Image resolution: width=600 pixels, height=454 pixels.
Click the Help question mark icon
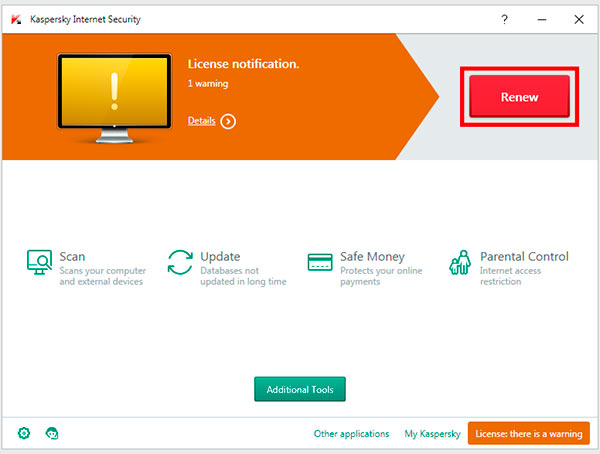(505, 18)
